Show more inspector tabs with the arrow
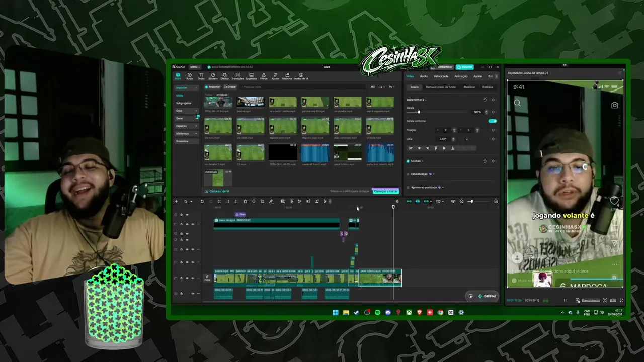 click(x=496, y=76)
